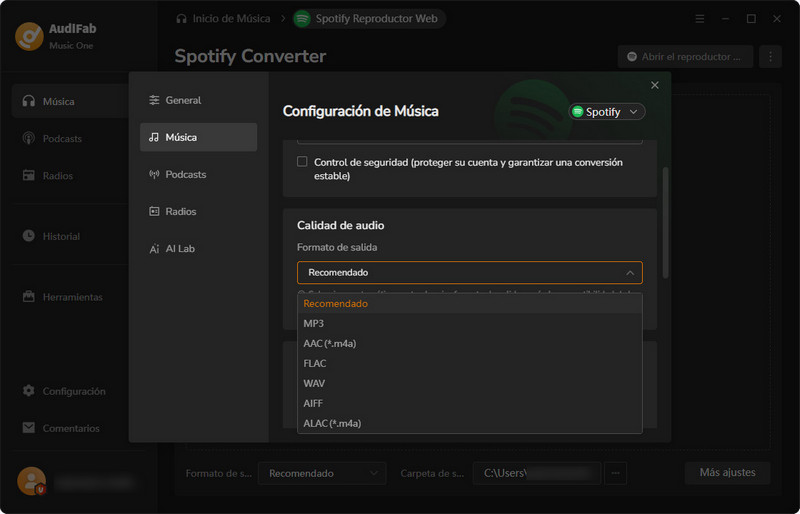Maximize the AudiFab window

click(x=751, y=19)
